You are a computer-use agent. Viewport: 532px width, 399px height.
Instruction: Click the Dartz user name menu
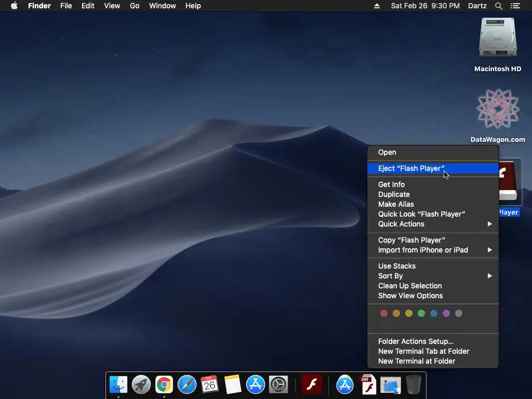[477, 6]
